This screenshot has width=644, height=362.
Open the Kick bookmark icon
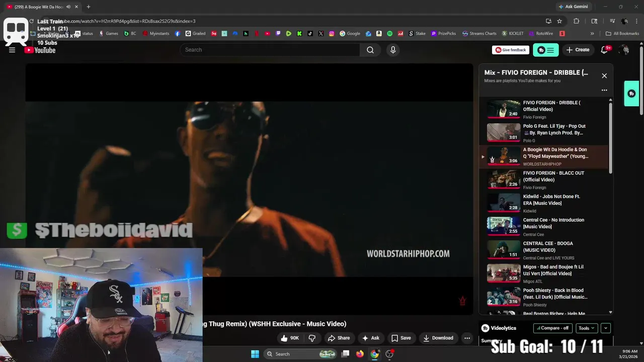pyautogui.click(x=299, y=34)
